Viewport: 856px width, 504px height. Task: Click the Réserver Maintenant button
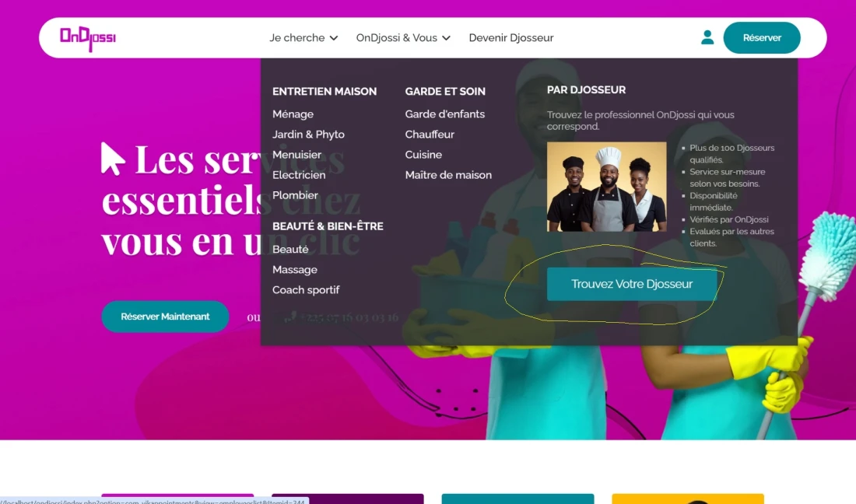165,317
